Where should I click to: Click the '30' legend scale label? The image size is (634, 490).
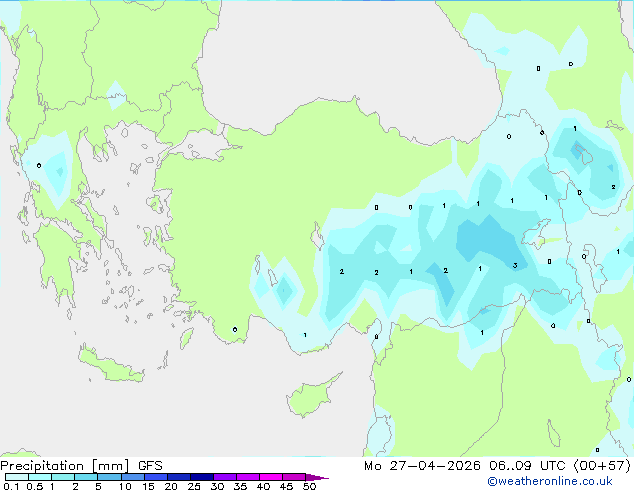[217, 486]
